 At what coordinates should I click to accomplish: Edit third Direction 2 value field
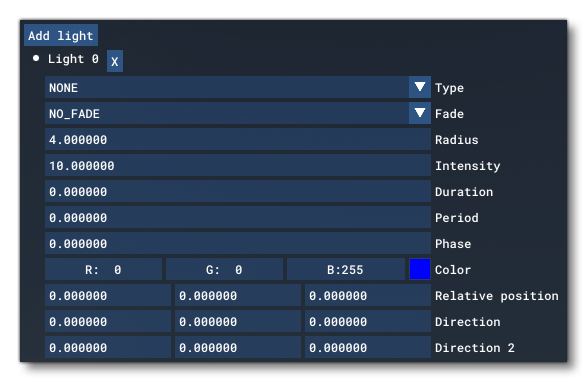368,347
